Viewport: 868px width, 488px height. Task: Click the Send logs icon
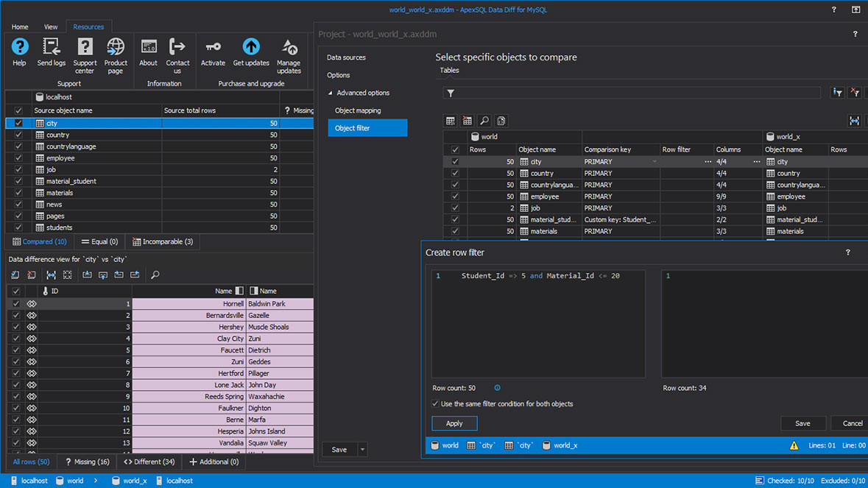[51, 52]
